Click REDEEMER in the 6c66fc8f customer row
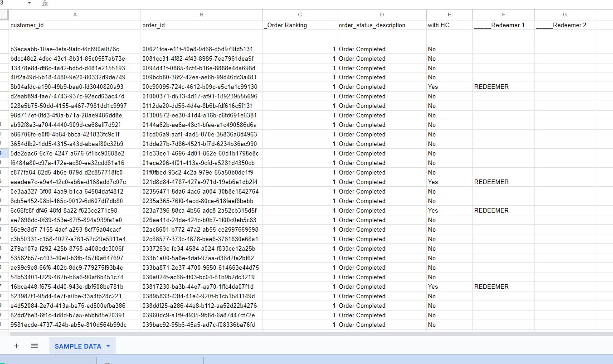Image resolution: width=613 pixels, height=364 pixels. [x=503, y=210]
